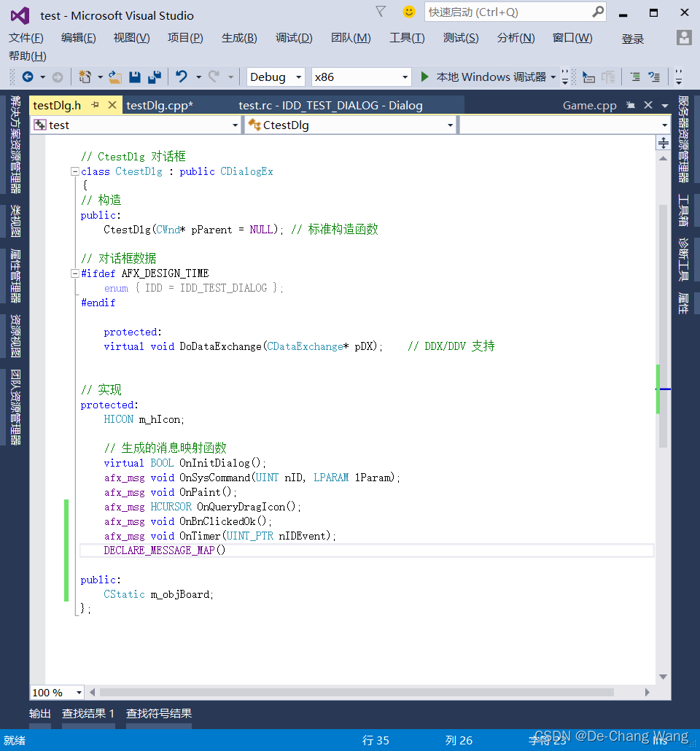Image resolution: width=700 pixels, height=751 pixels.
Task: Open the members dropdown on the right
Action: point(565,125)
